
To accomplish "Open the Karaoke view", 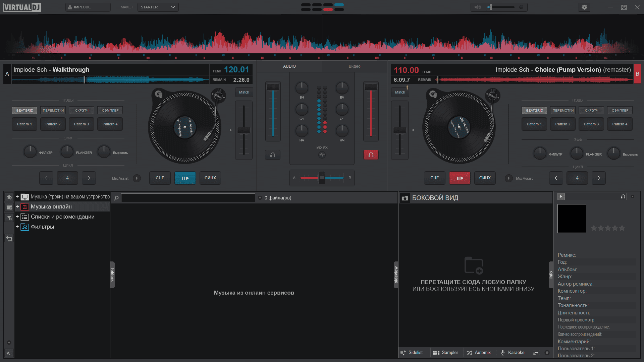I will (x=513, y=353).
